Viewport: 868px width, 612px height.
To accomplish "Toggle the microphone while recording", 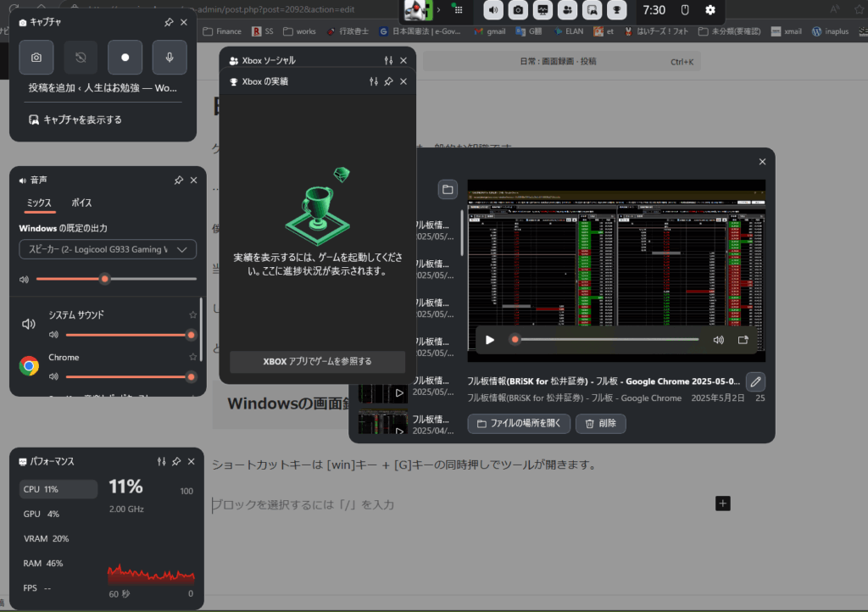I will point(170,57).
